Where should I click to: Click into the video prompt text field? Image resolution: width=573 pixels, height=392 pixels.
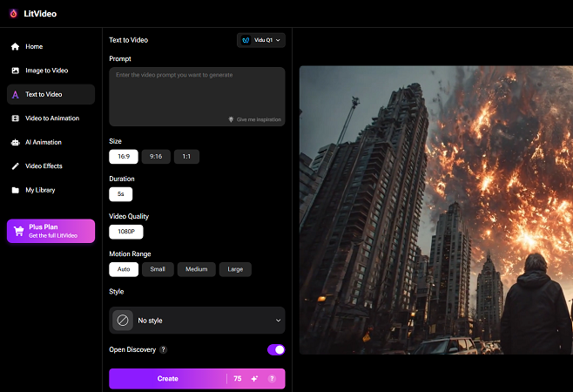[197, 91]
